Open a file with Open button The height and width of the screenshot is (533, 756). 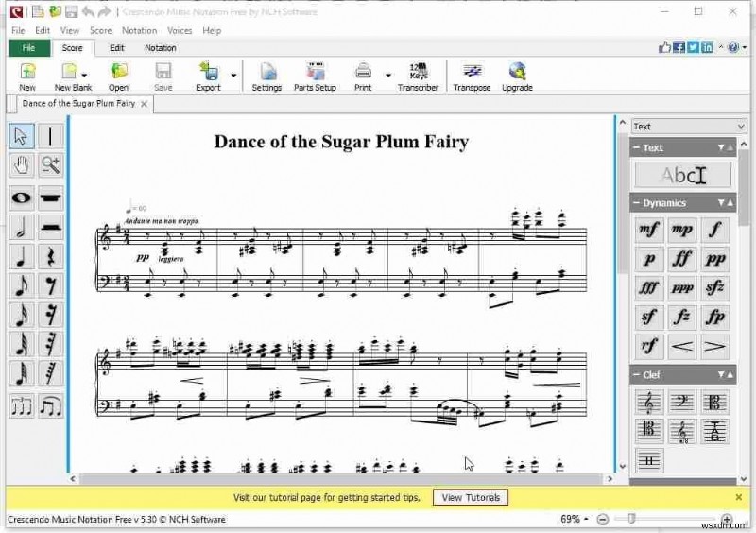(118, 77)
